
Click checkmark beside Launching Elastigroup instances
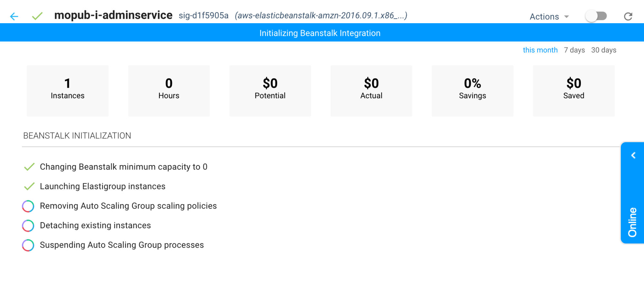point(29,186)
